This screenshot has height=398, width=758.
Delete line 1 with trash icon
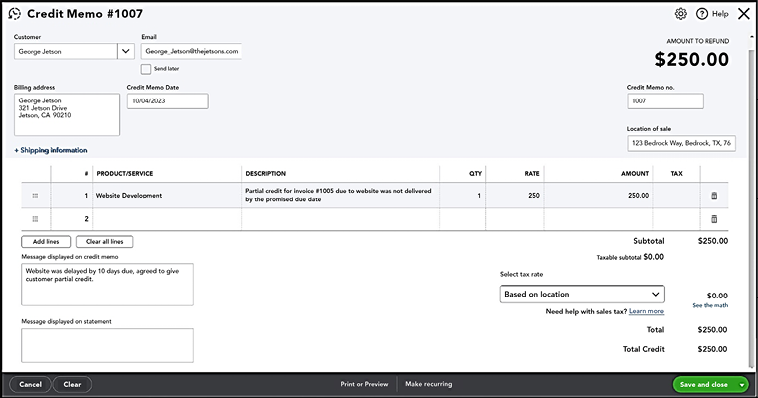pyautogui.click(x=714, y=196)
